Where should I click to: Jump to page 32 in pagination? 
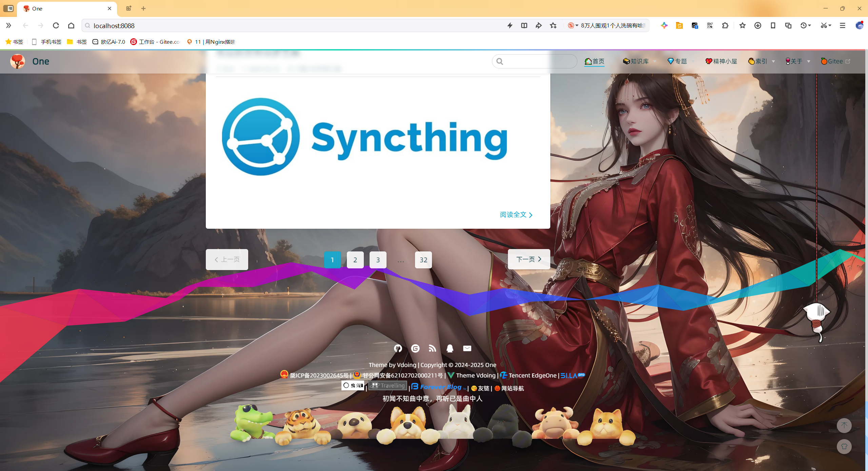[x=423, y=260]
